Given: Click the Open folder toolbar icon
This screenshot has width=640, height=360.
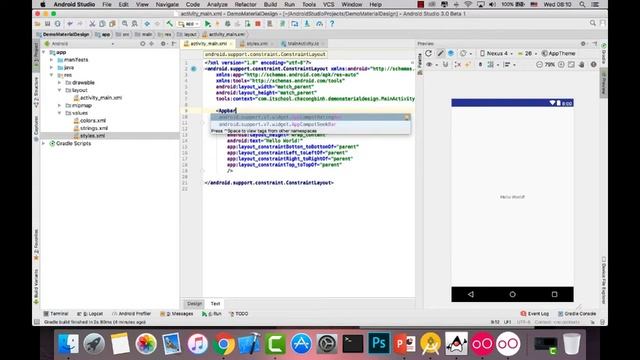Looking at the screenshot, I should point(38,24).
